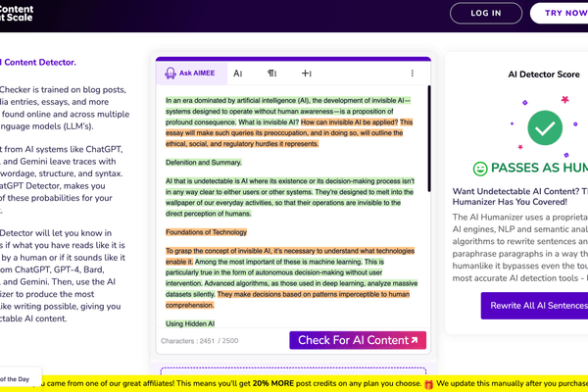This screenshot has height=392, width=588.
Task: Open the Ask AIMEE assistant tab
Action: click(191, 73)
